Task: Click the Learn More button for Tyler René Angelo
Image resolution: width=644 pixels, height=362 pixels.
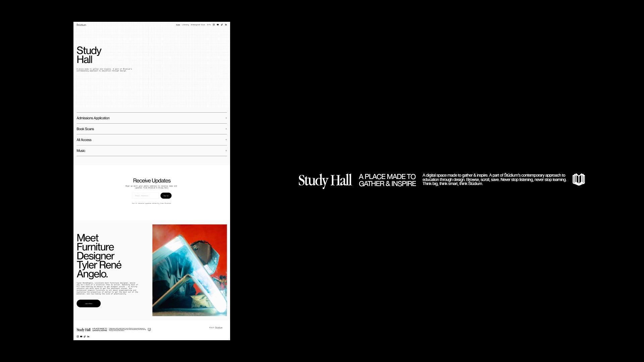Action: 89,303
